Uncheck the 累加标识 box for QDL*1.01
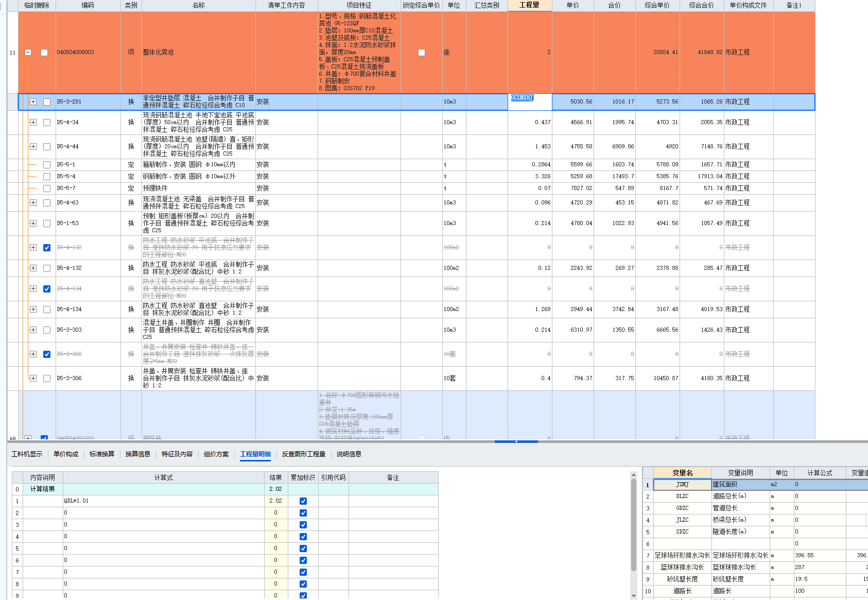The height and width of the screenshot is (600, 868). coord(303,501)
